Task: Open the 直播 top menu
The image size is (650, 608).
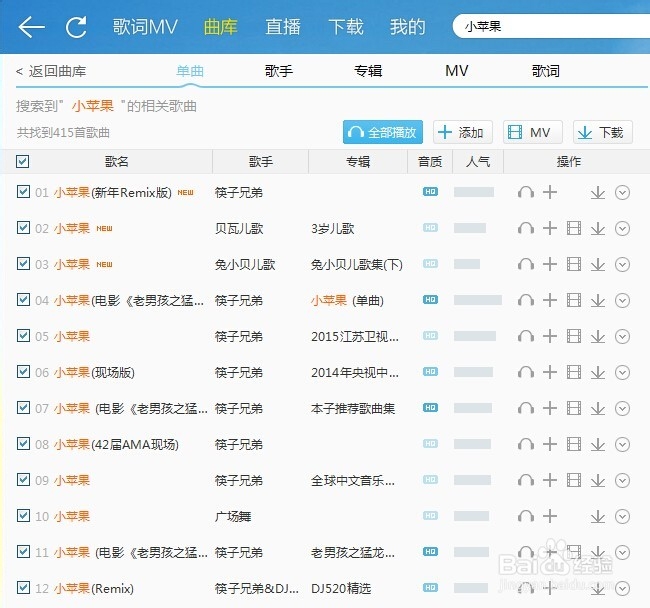Action: [x=283, y=27]
